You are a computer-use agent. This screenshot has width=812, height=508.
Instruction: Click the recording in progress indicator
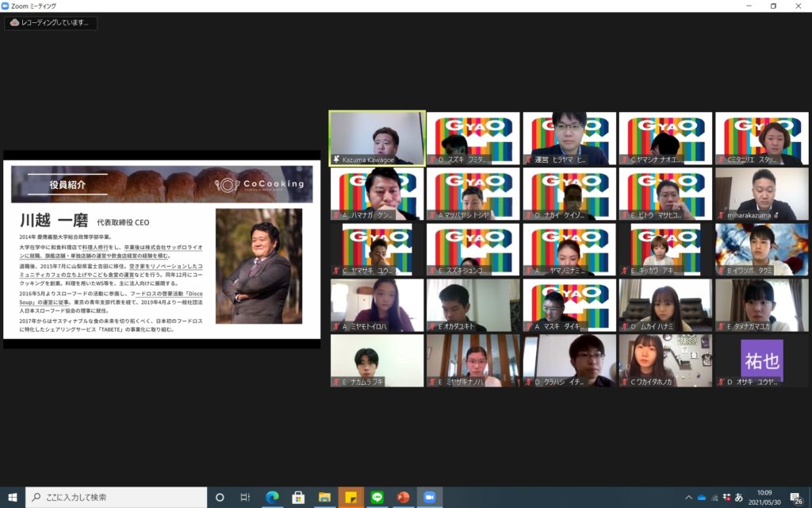(x=51, y=23)
